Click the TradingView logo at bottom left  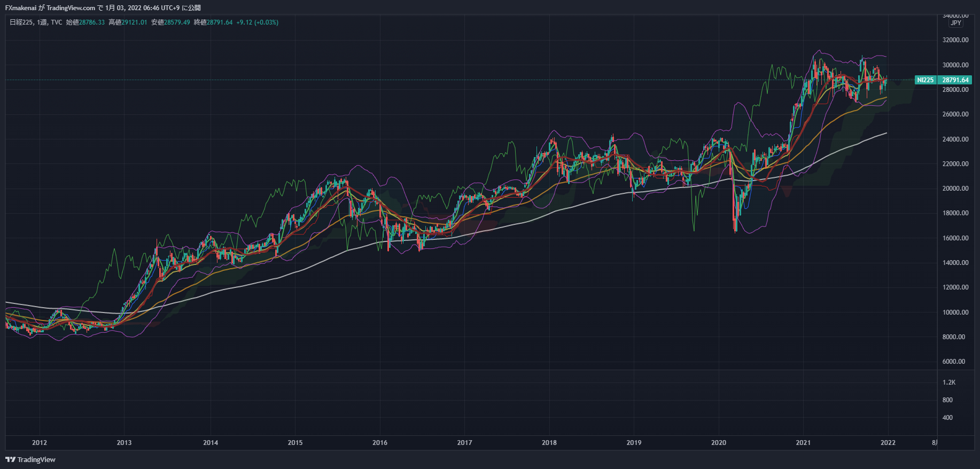pyautogui.click(x=30, y=459)
